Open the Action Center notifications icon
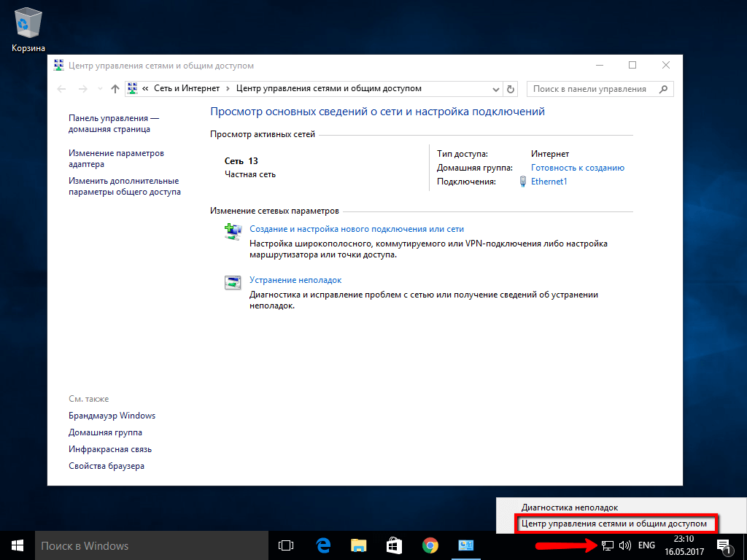 tap(724, 545)
